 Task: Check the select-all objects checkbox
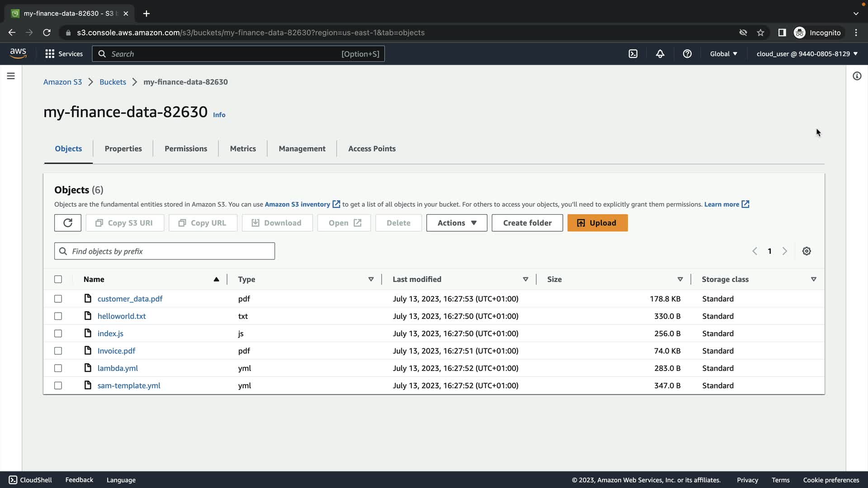(x=58, y=279)
